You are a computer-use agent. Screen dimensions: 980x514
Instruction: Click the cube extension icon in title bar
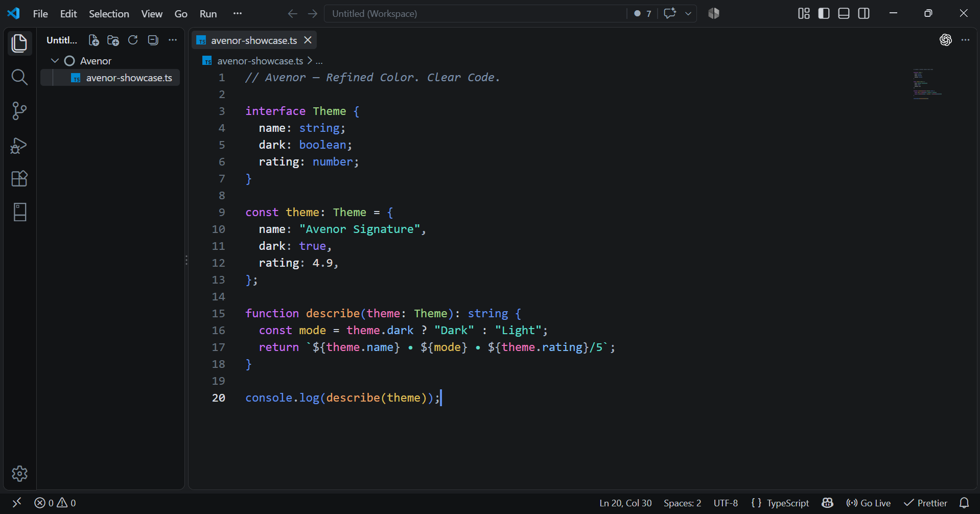[x=714, y=13]
